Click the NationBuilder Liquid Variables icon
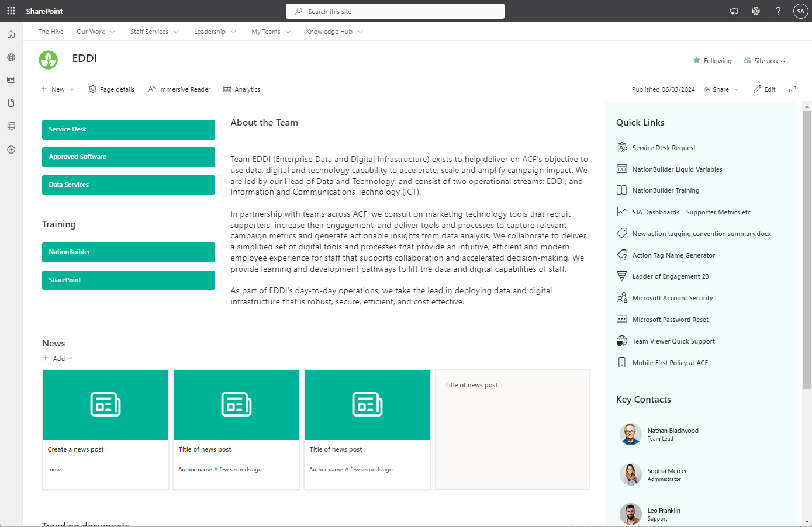Viewport: 812px width, 527px height. pyautogui.click(x=622, y=169)
